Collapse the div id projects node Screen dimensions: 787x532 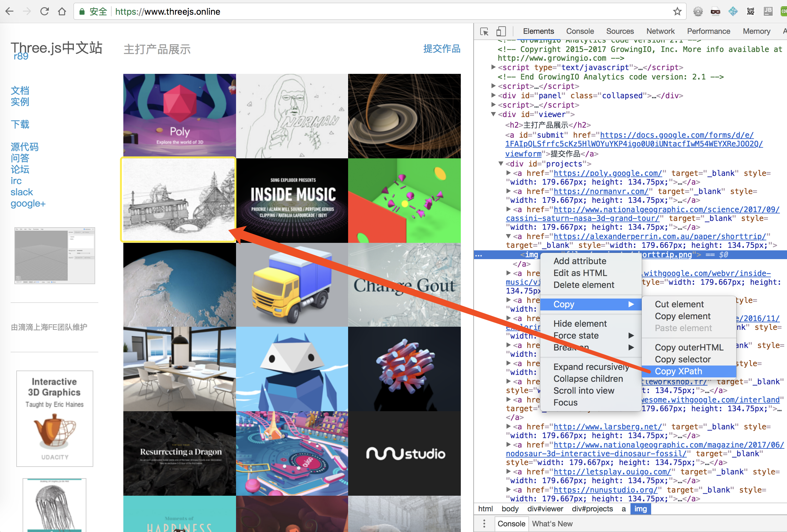click(501, 164)
